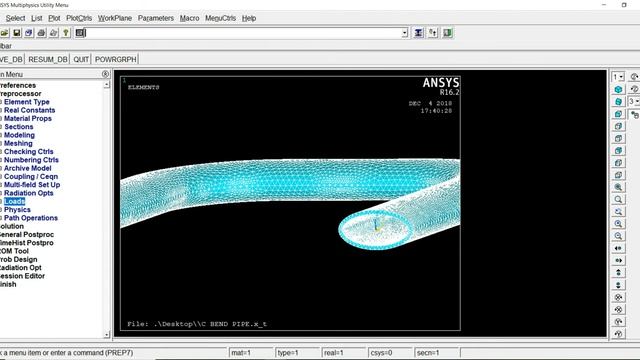Image resolution: width=640 pixels, height=360 pixels.
Task: Click the SAVE_DB toolbar button
Action: [x=11, y=59]
